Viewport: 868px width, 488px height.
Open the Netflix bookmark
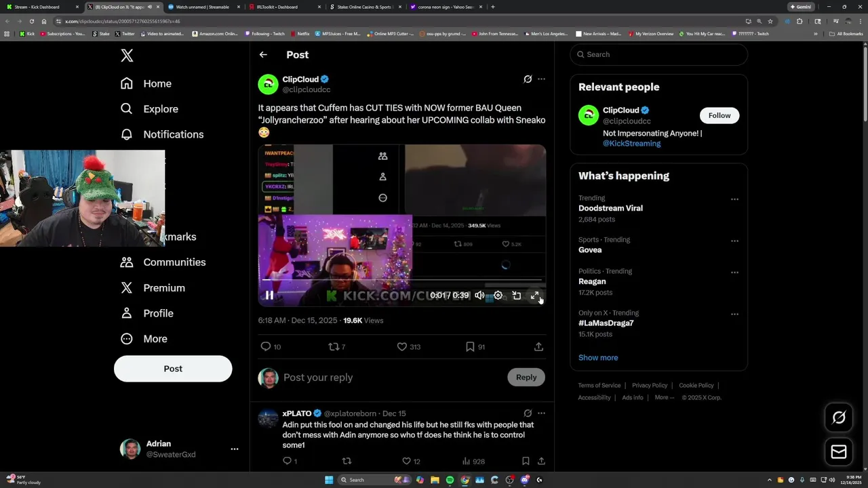(300, 33)
